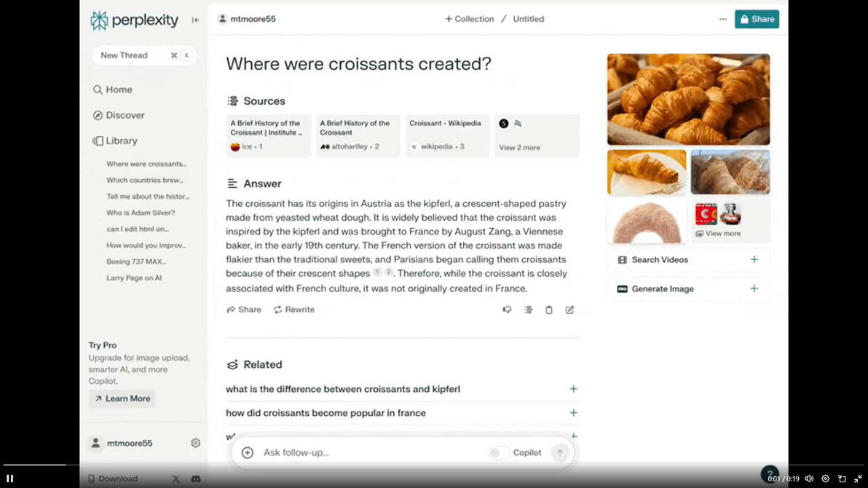Open Croissant - Wikipedia source card
The height and width of the screenshot is (488, 868).
447,135
